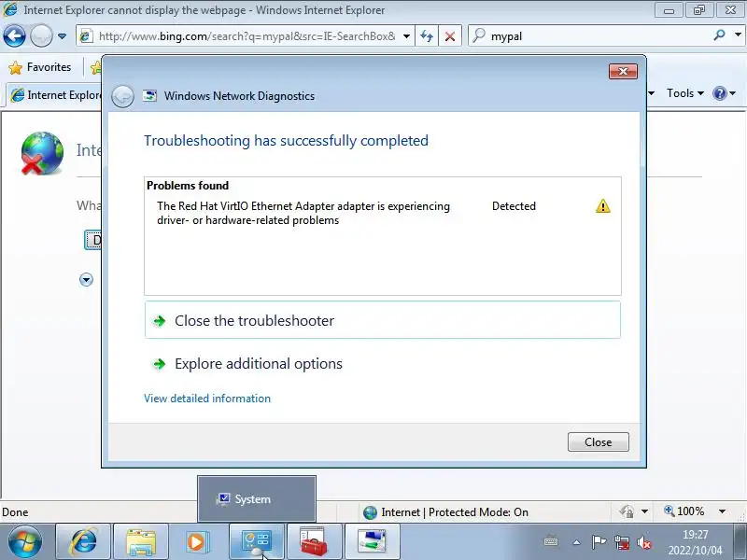Click the Action Center flag icon
747x560 pixels.
[599, 542]
